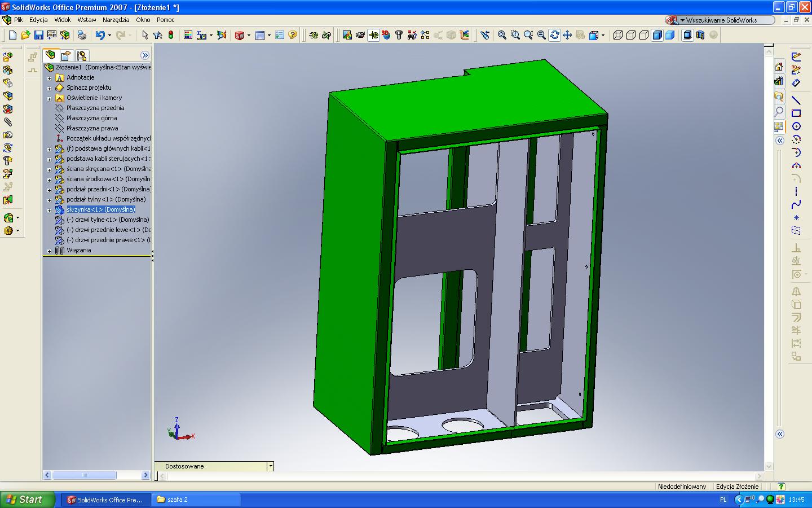Viewport: 812px width, 508px height.
Task: Select the Pan view tool
Action: coord(567,35)
